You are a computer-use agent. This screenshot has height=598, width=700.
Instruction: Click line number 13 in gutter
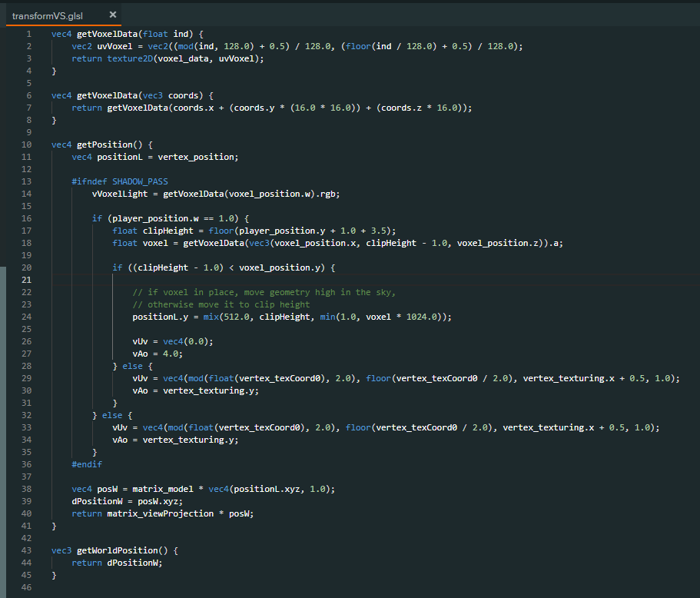point(27,181)
